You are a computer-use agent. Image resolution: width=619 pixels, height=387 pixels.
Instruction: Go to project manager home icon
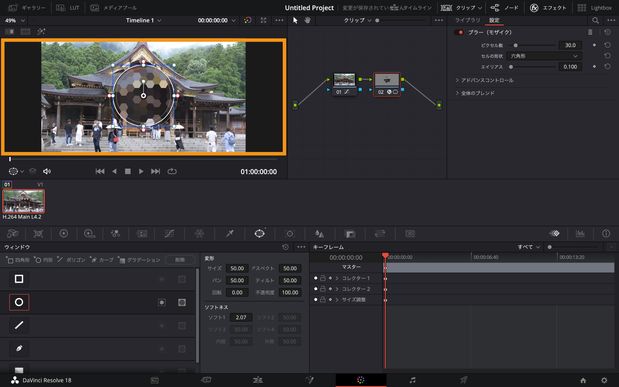(x=583, y=380)
